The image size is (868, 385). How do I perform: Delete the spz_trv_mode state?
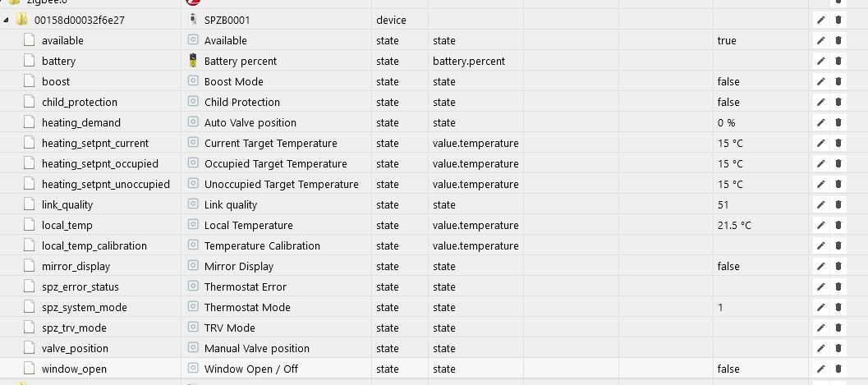pos(838,328)
